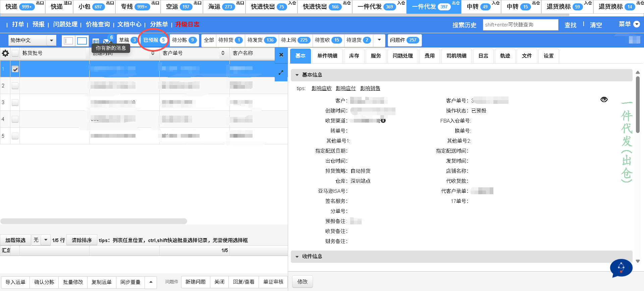Show 问题件 257 records
Image resolution: width=644 pixels, height=291 pixels.
(404, 40)
